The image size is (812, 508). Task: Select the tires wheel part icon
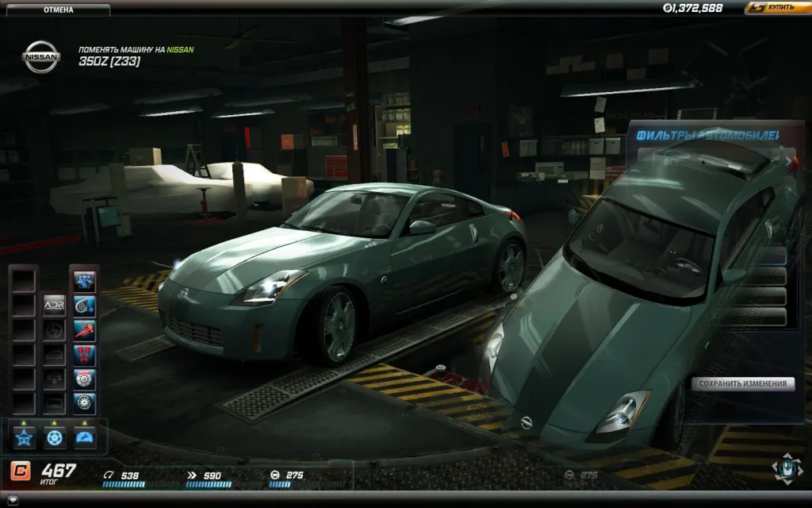84,403
